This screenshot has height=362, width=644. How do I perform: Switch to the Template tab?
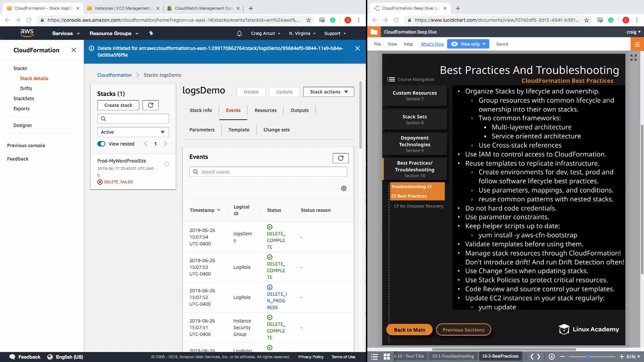pyautogui.click(x=238, y=130)
